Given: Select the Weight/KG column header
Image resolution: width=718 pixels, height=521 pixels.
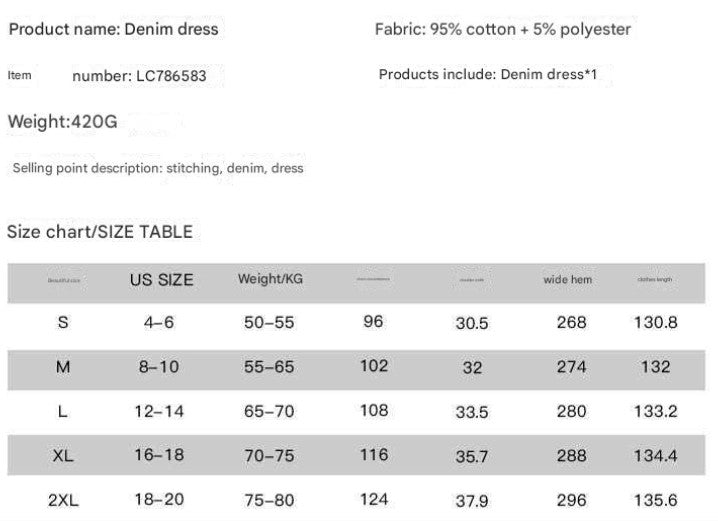Looking at the screenshot, I should [x=270, y=278].
